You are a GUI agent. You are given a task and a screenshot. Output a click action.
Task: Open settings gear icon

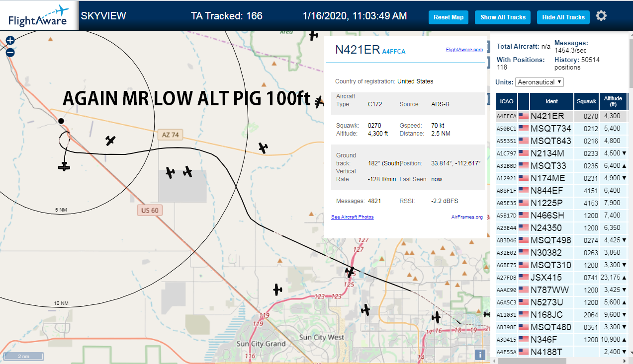[x=601, y=16]
